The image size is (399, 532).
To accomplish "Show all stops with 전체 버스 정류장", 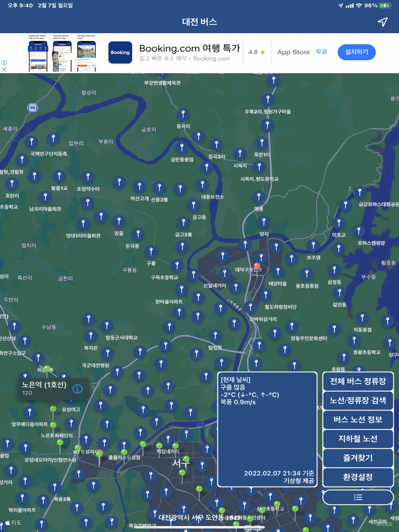I will pyautogui.click(x=358, y=381).
